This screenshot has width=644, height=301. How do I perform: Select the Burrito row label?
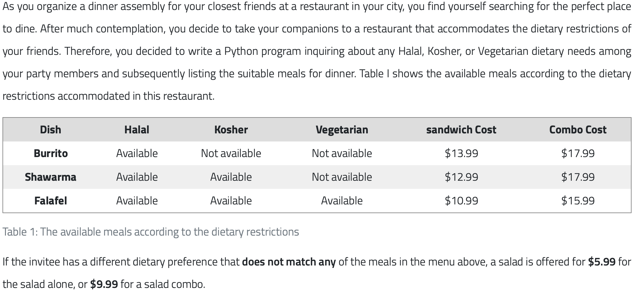pyautogui.click(x=50, y=153)
